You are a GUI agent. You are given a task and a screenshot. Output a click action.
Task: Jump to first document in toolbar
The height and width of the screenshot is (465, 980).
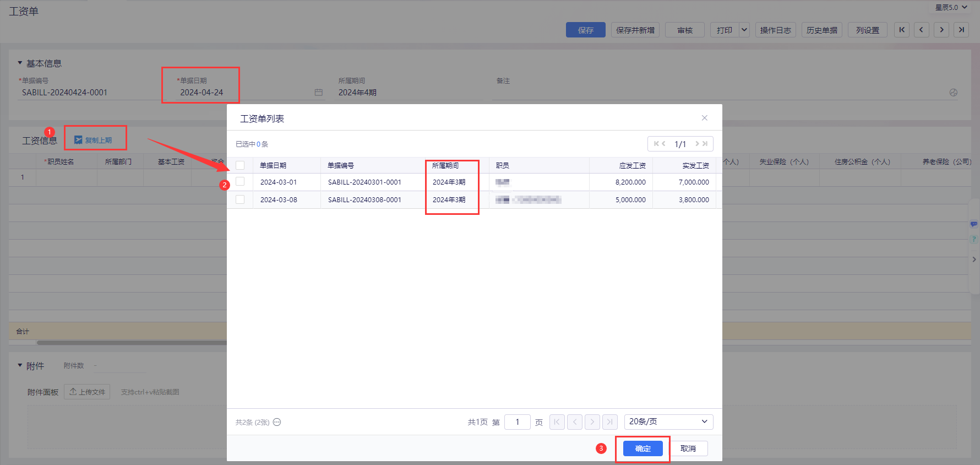902,30
